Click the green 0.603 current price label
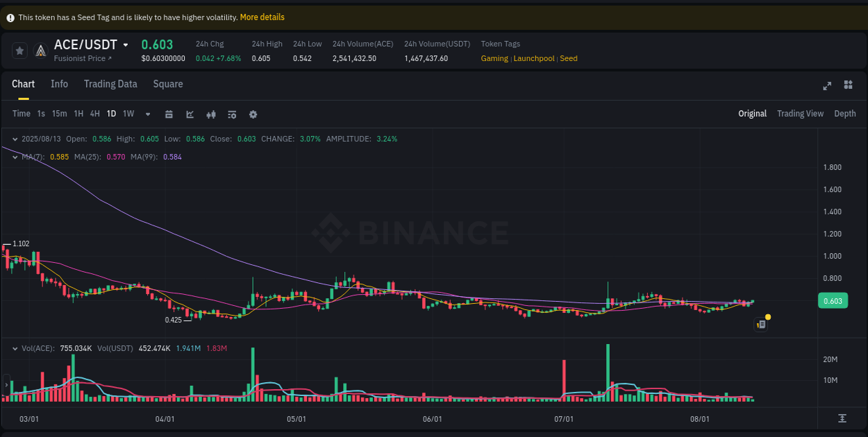This screenshot has height=437, width=868. point(833,300)
